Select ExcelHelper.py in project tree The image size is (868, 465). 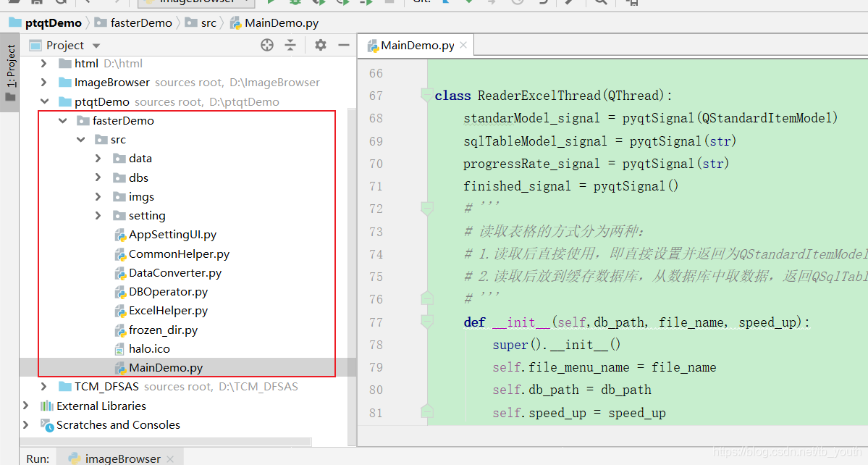(168, 311)
